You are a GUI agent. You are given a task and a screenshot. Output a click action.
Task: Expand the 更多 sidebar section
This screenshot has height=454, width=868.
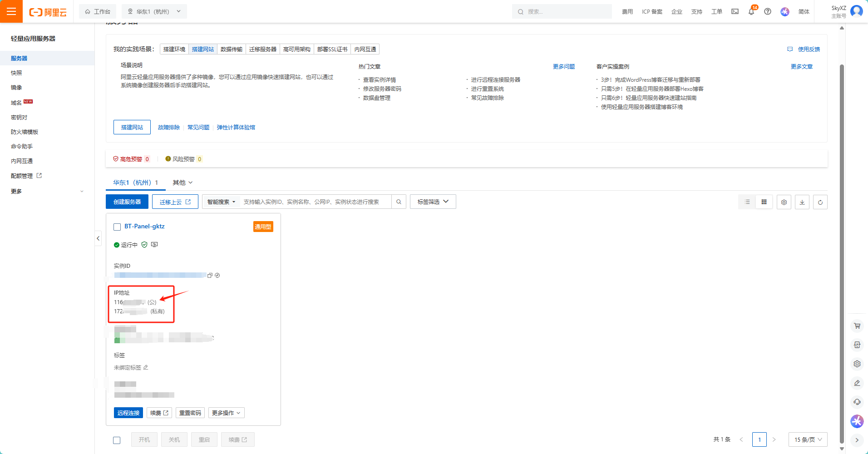pos(47,191)
